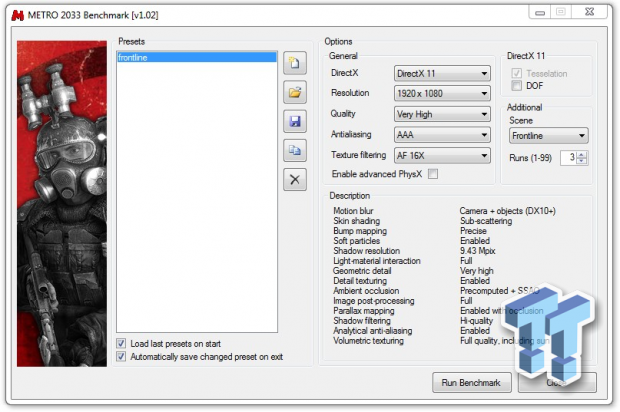
Task: Click the Run Benchmark button
Action: [x=472, y=383]
